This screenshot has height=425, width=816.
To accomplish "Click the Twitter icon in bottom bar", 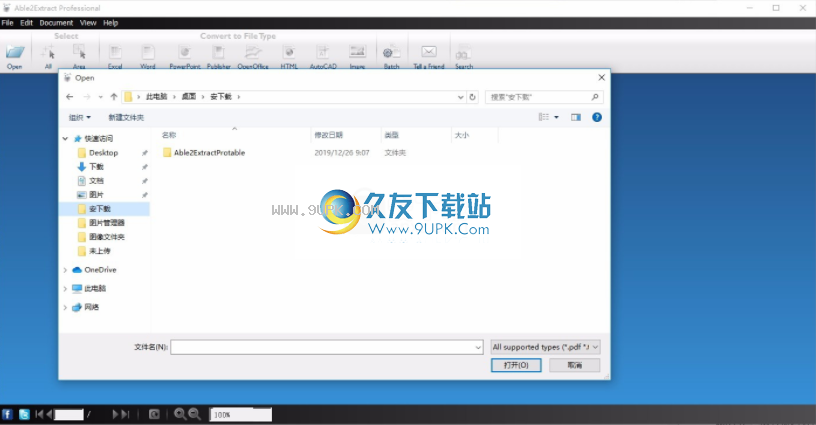I will click(x=24, y=415).
